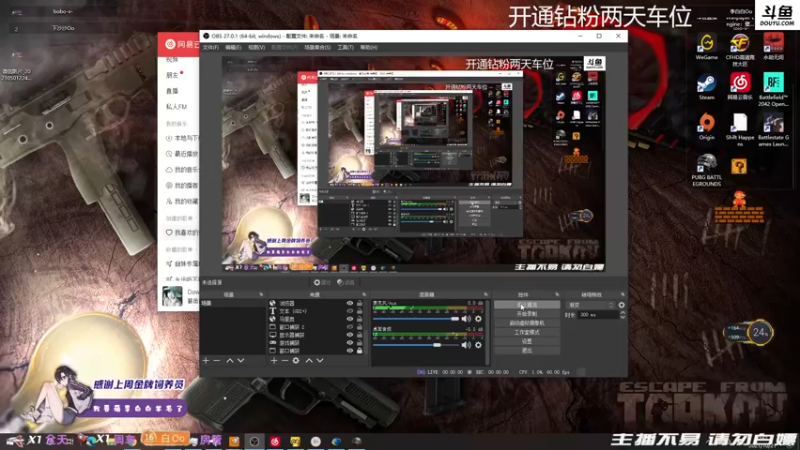Toggle lock for bottom 窗口捕获 source
Image resolution: width=800 pixels, height=450 pixels.
tap(360, 351)
